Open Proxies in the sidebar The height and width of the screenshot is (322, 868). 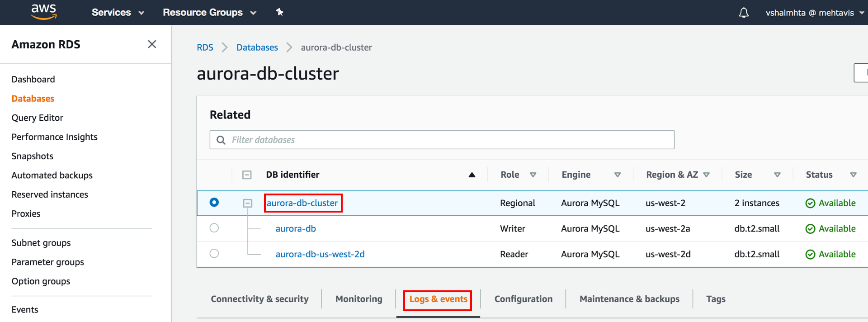pyautogui.click(x=26, y=214)
